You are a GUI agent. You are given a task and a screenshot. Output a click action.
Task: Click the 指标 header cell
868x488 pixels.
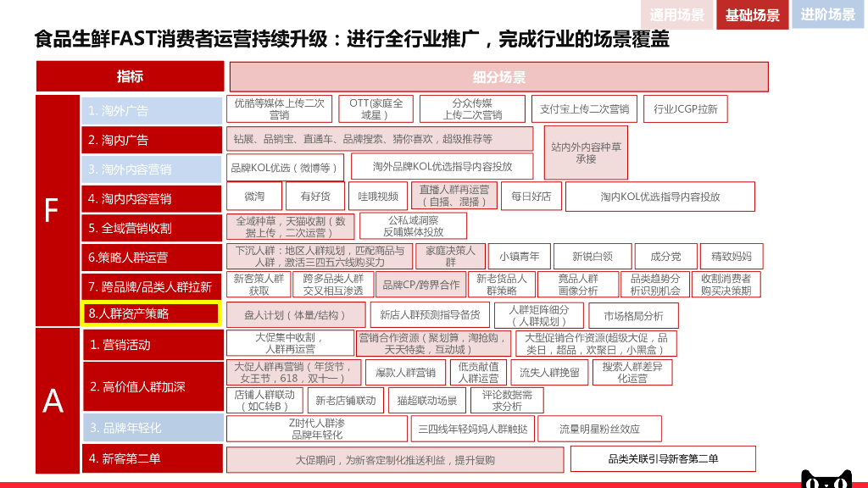click(130, 76)
